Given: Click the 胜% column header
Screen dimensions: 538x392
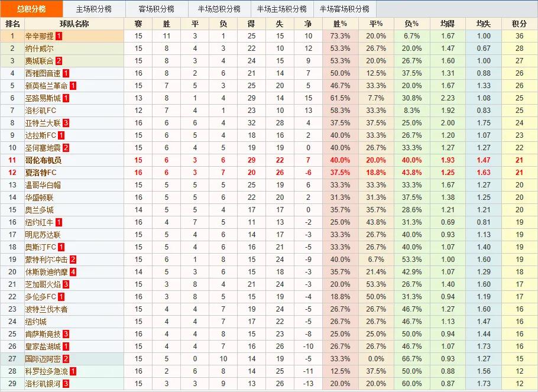Looking at the screenshot, I should (x=341, y=24).
